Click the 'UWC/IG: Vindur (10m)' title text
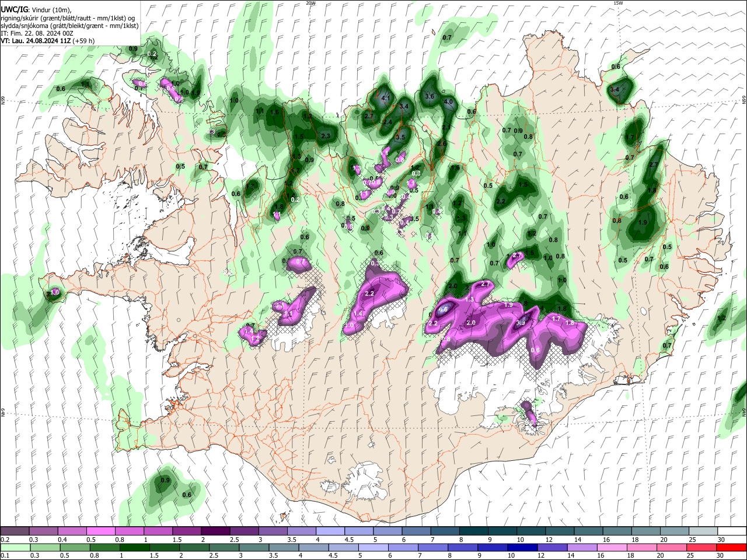This screenshot has height=560, width=747. [x=37, y=10]
